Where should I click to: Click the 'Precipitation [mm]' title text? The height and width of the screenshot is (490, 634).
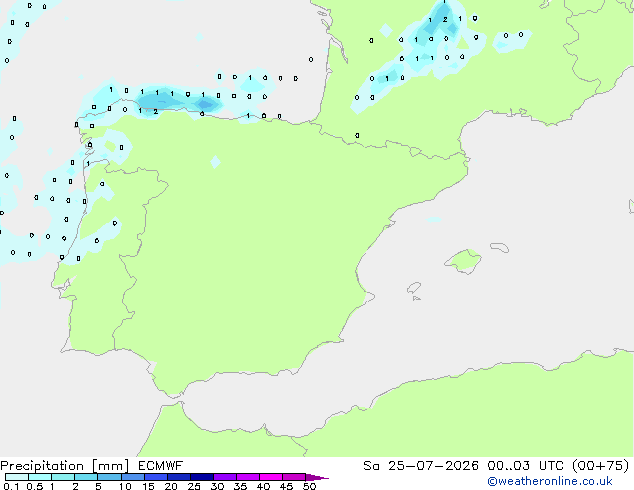pos(65,466)
